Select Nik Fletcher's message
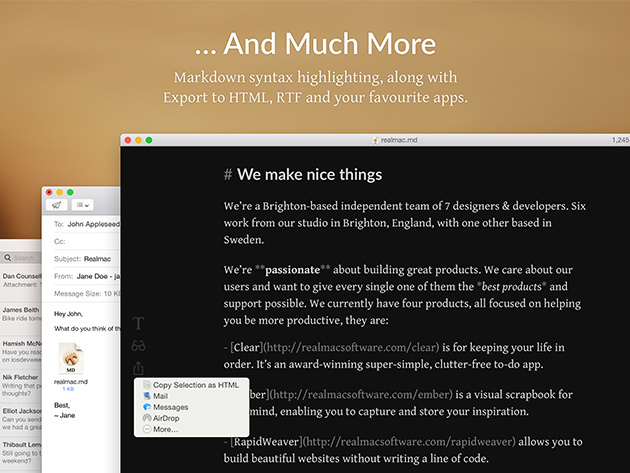Screen dimensions: 630x473 pos(21,385)
